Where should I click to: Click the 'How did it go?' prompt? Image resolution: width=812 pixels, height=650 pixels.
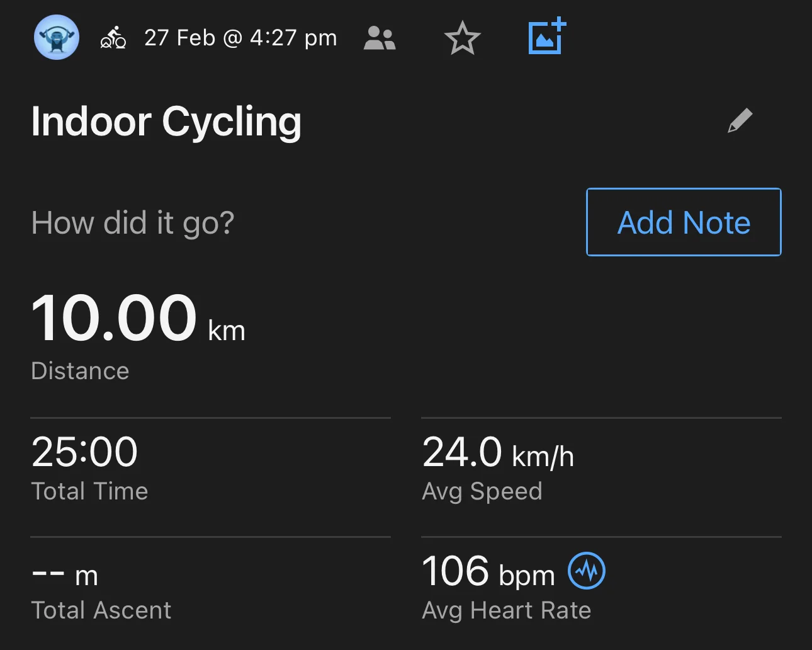133,223
